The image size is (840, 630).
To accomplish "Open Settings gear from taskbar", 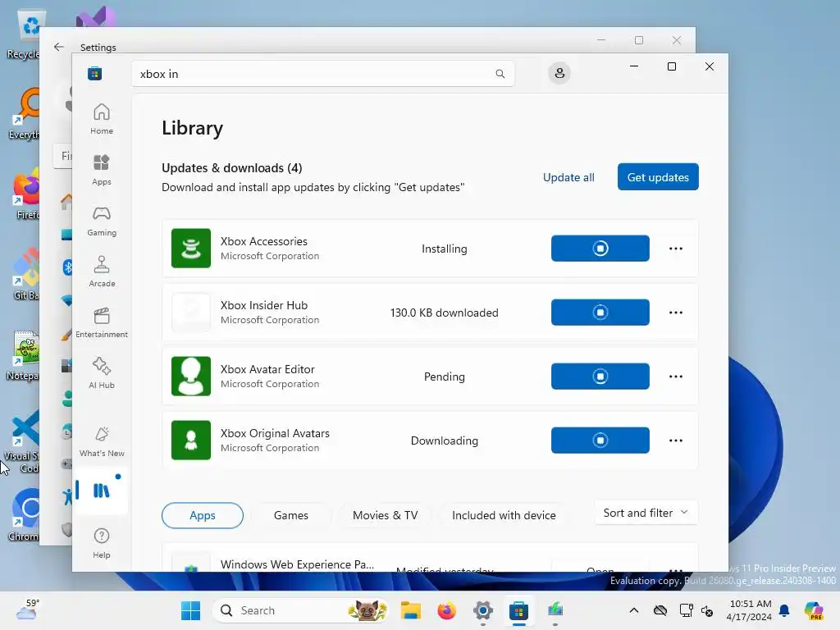I will coord(482,610).
